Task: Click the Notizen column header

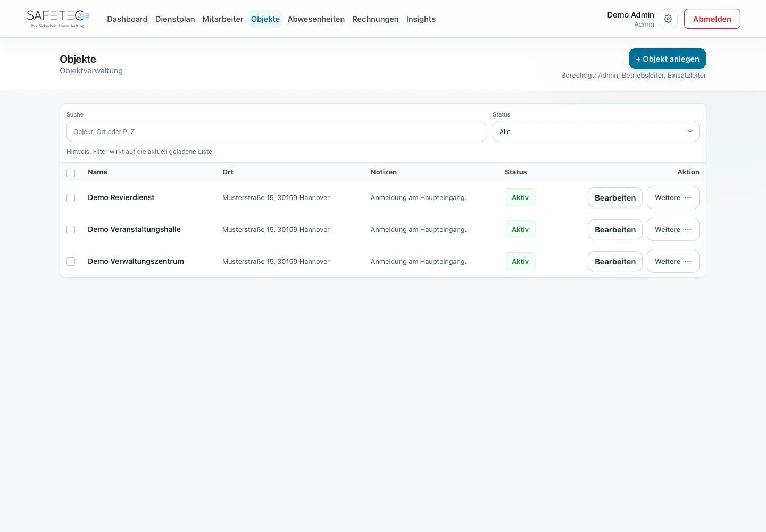Action: [x=384, y=172]
